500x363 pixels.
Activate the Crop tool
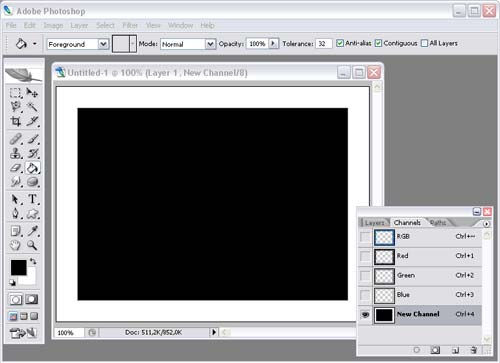pos(15,121)
